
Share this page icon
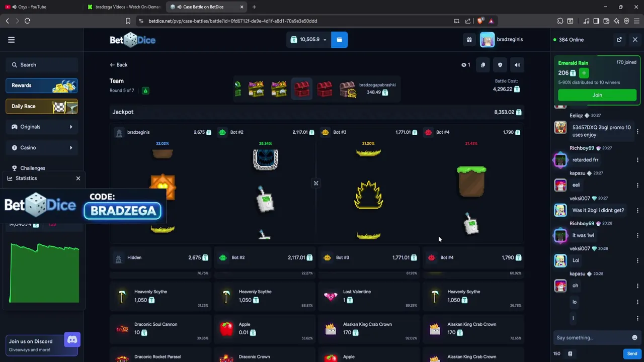(468, 21)
